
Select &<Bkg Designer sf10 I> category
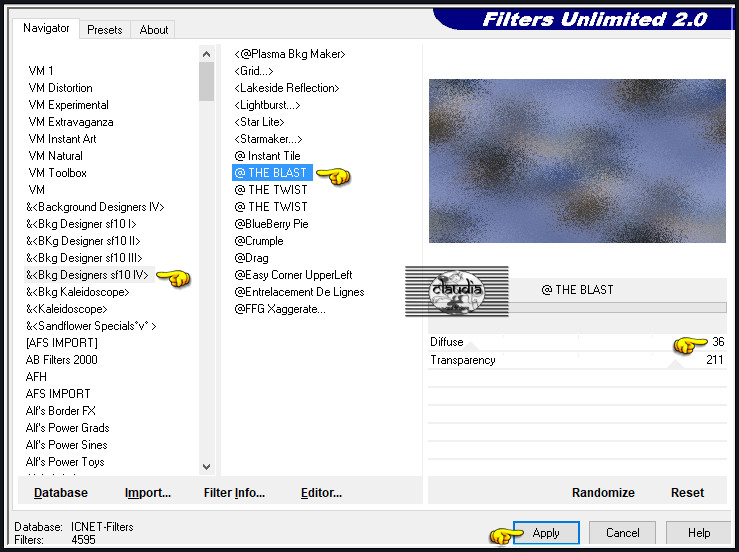(81, 223)
